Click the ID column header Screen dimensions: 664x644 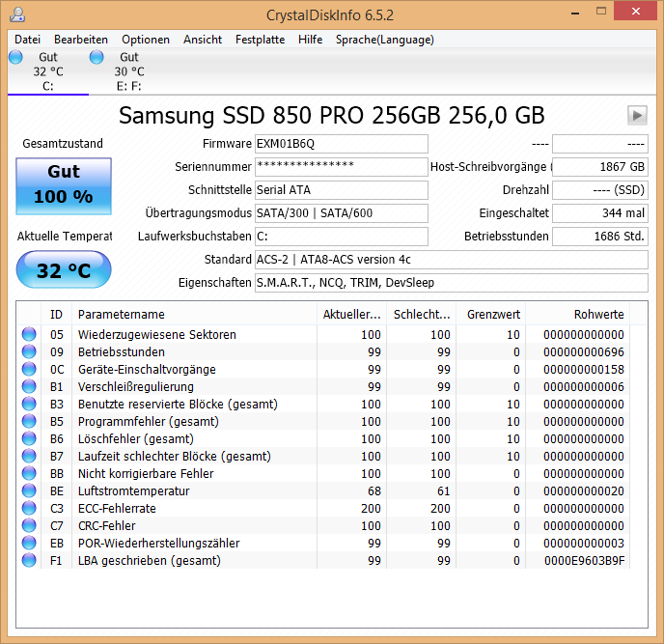pos(56,315)
